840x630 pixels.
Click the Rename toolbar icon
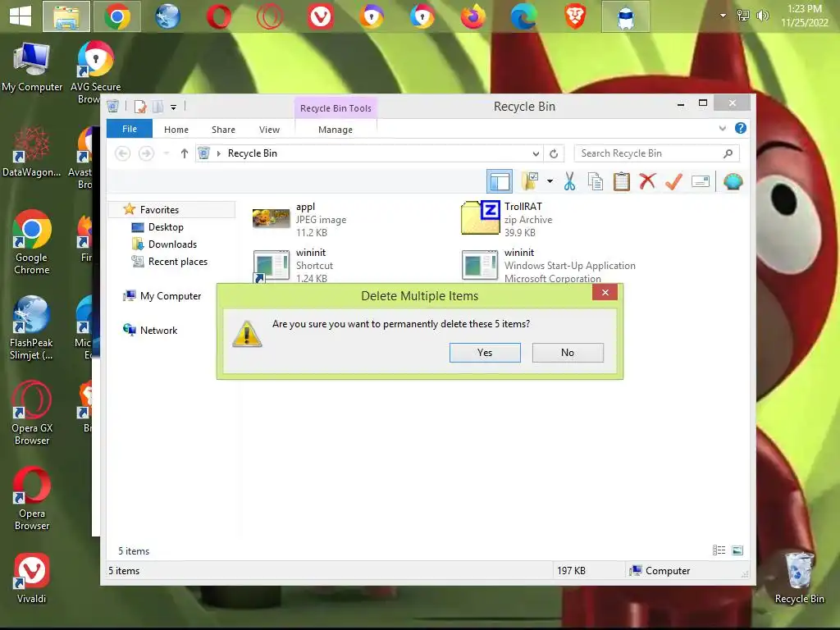coord(701,181)
